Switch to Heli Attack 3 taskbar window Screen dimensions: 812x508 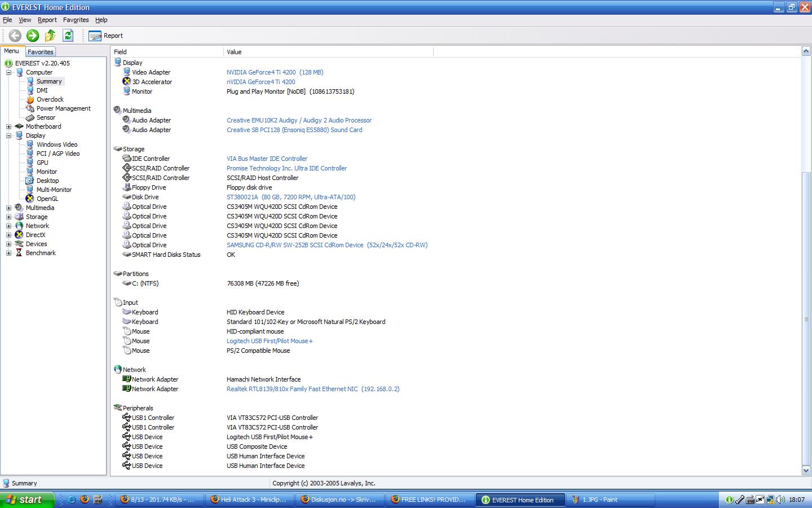[x=248, y=500]
